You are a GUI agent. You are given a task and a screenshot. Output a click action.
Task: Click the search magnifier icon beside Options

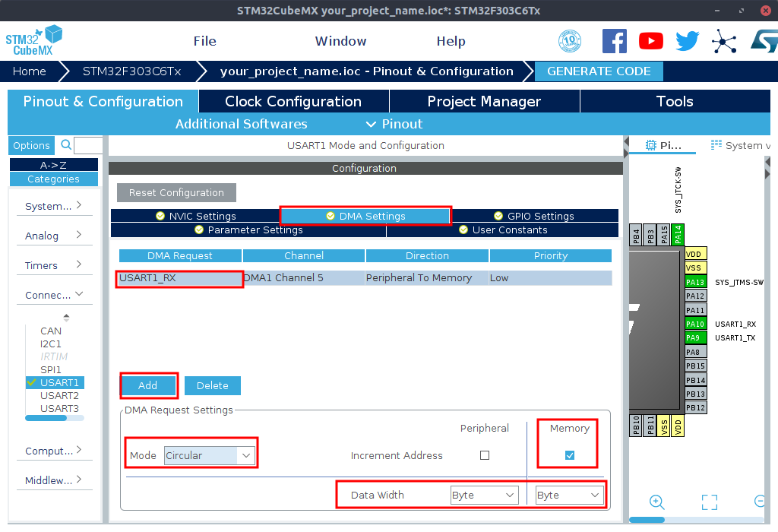click(x=65, y=145)
